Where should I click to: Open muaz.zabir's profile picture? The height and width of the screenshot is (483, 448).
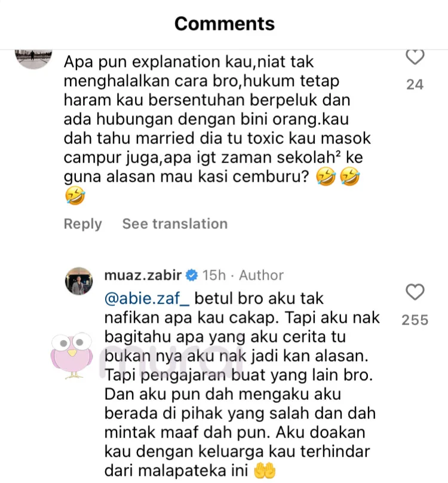[79, 281]
